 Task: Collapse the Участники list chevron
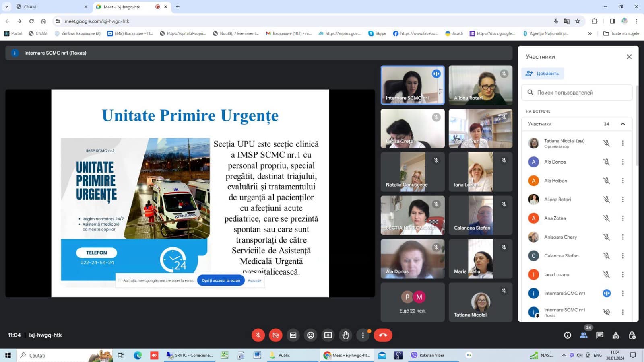pos(623,124)
